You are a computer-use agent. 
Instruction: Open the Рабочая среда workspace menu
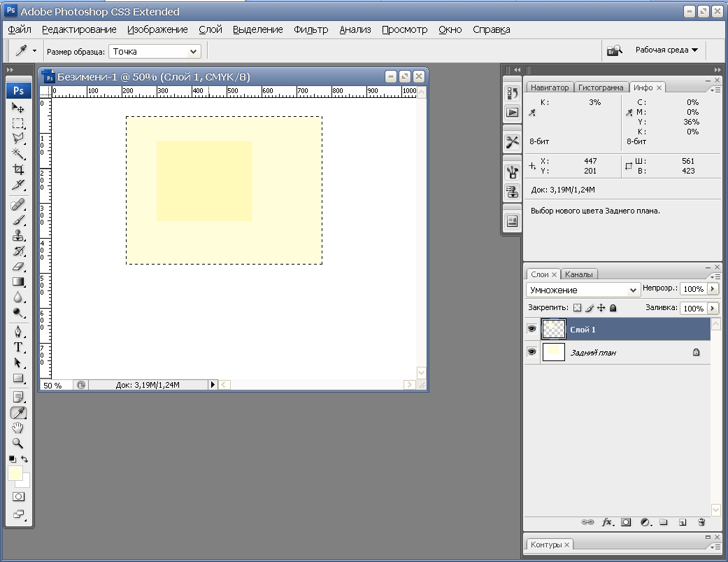(666, 50)
